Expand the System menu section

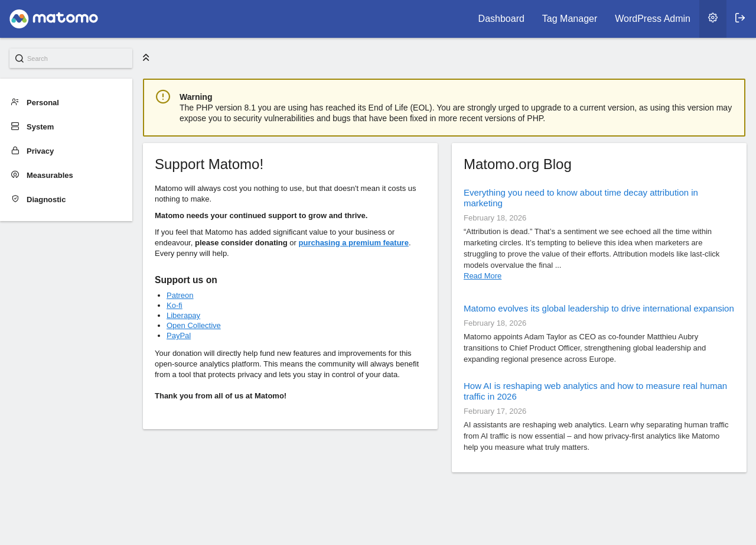pos(40,127)
